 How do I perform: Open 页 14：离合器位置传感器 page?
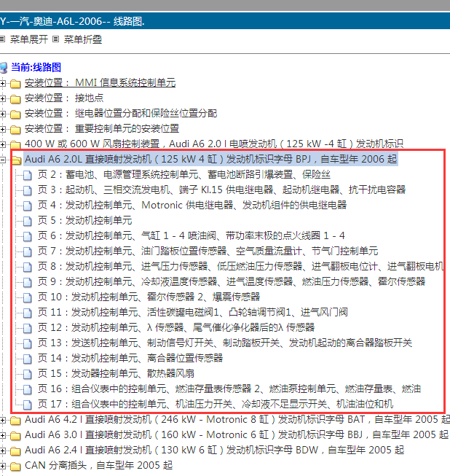130,358
